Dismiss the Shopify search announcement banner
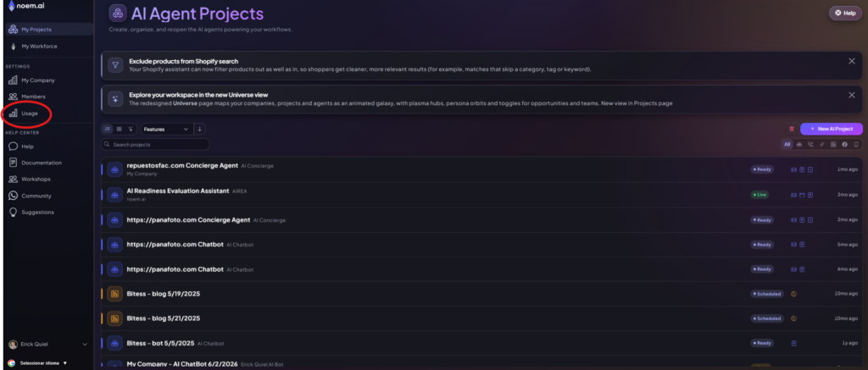The image size is (868, 370). [x=852, y=62]
